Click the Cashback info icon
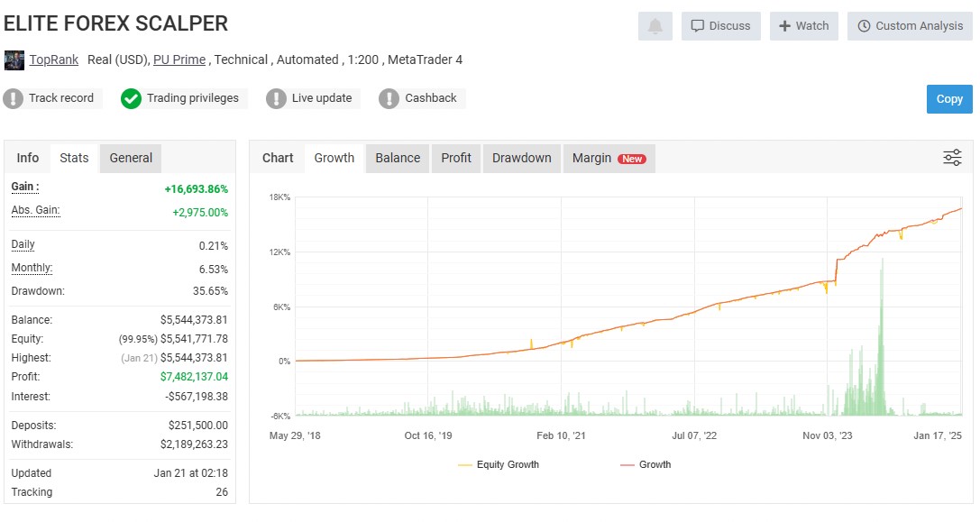Screen dimensions: 980x522 389,98
